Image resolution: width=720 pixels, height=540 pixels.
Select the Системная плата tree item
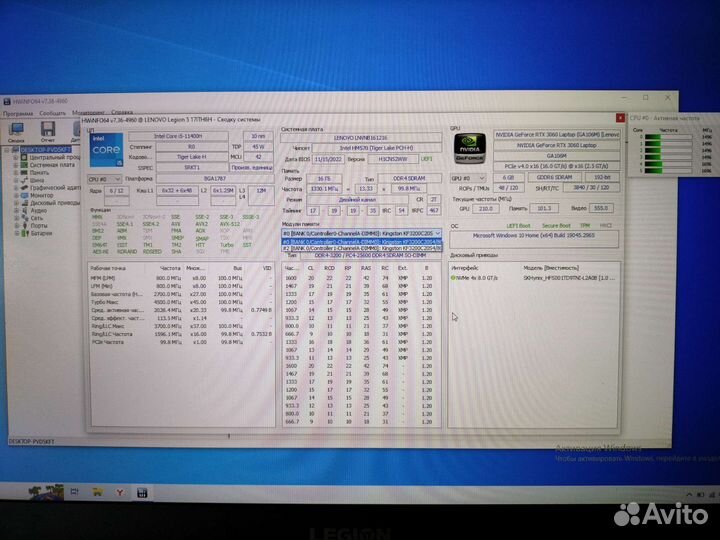52,165
